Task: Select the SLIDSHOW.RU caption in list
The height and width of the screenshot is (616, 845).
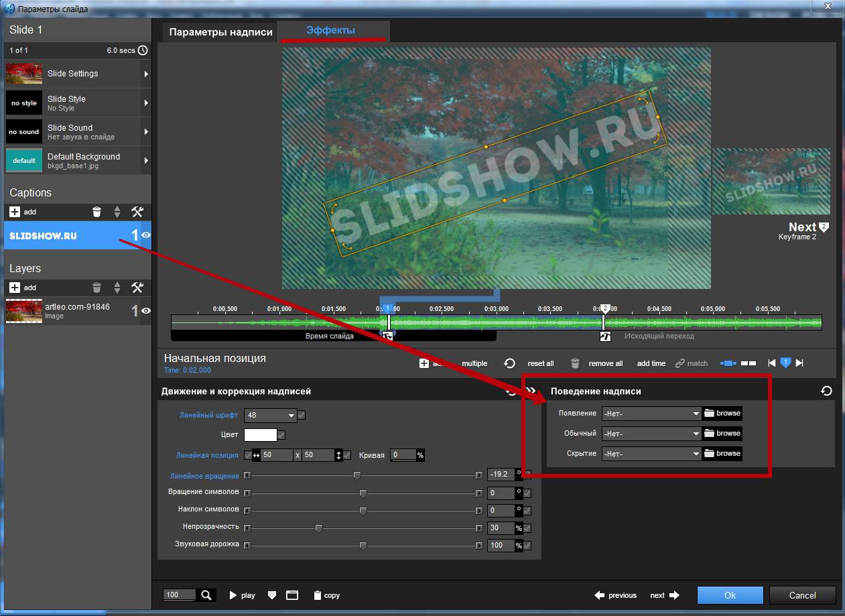Action: pyautogui.click(x=78, y=235)
